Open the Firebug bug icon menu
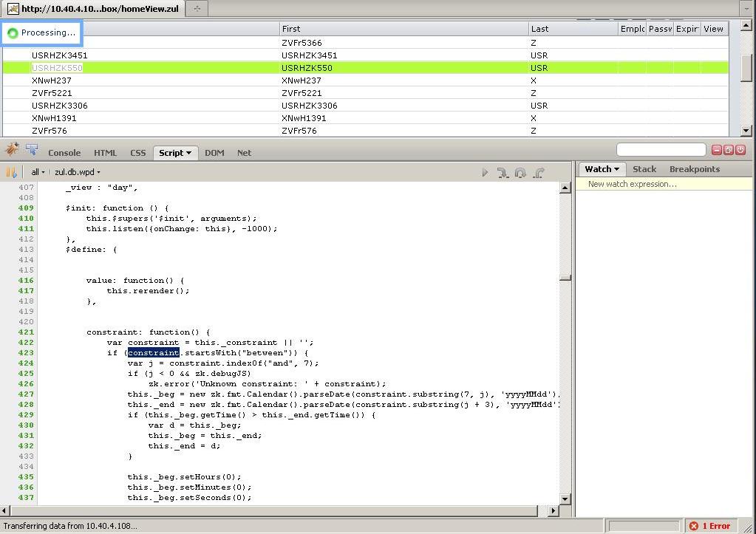The image size is (756, 534). click(x=12, y=149)
